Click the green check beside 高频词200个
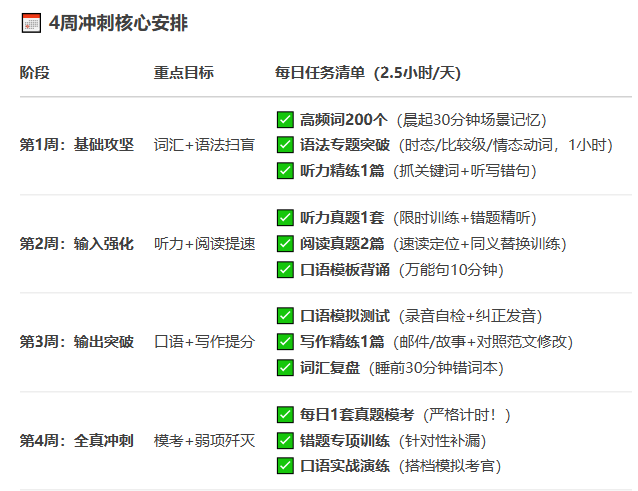 tap(285, 120)
